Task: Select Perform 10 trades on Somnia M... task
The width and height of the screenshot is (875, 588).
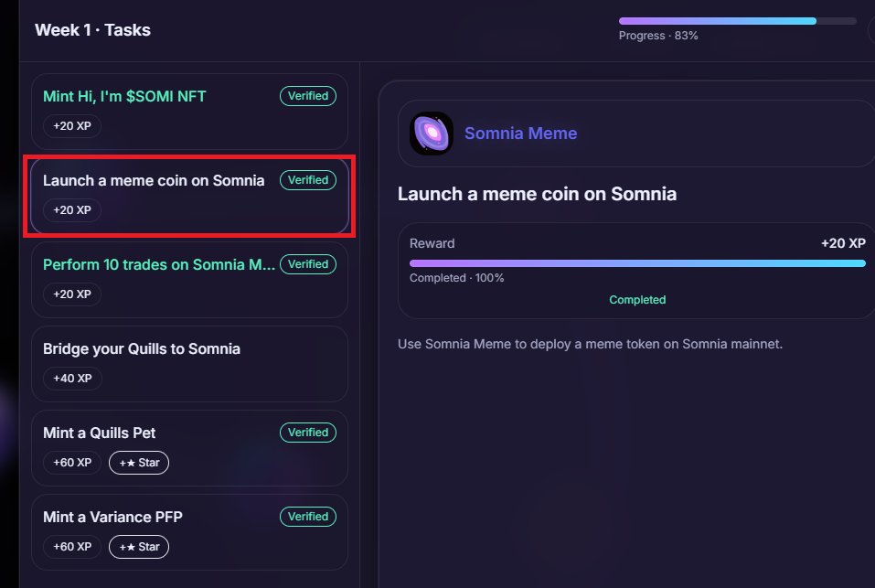Action: click(x=190, y=280)
